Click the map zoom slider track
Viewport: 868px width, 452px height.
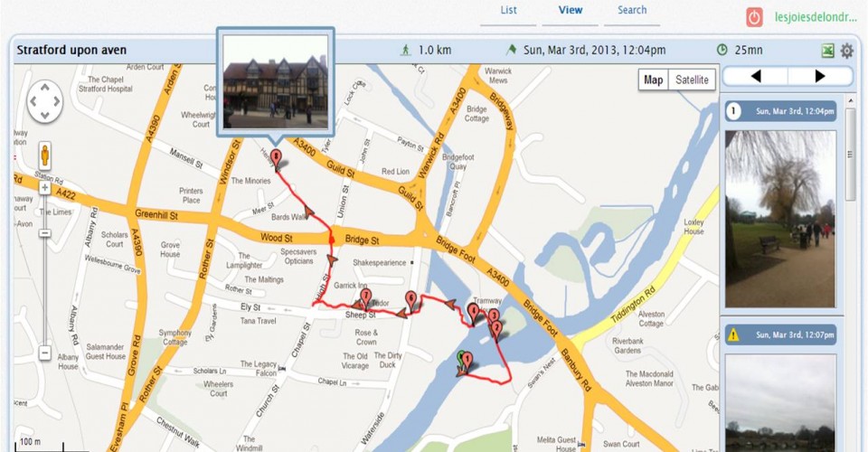45,271
